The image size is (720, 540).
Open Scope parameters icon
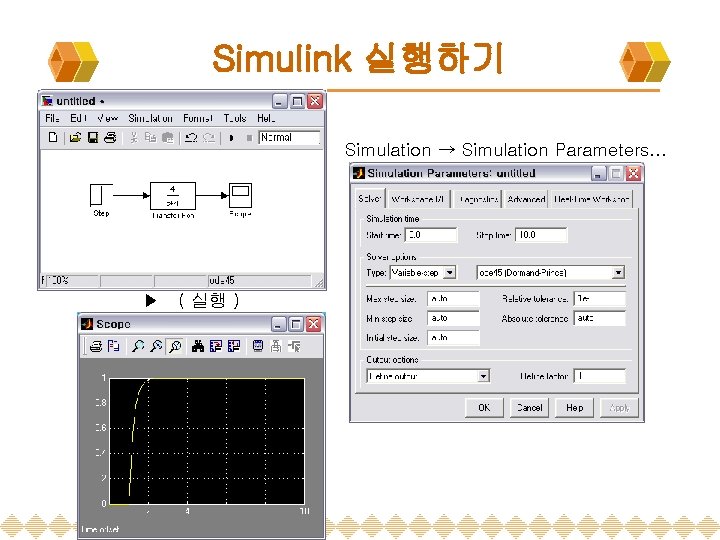(x=113, y=346)
